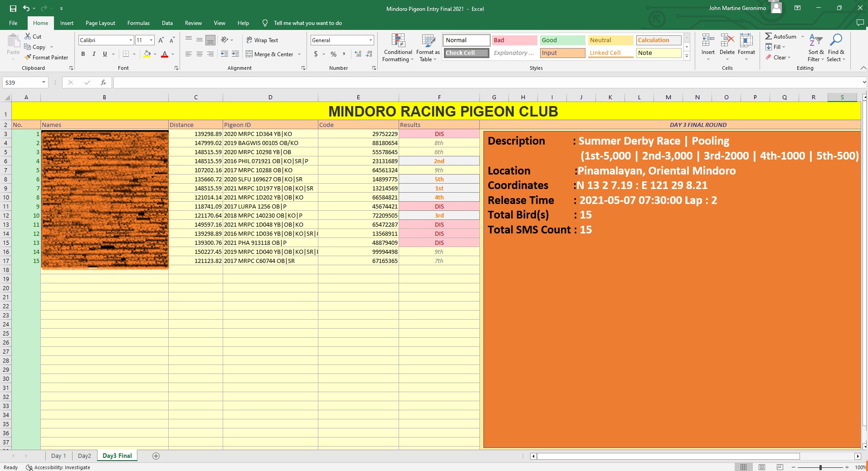Expand the Name Box dropdown
This screenshot has height=471, width=868.
click(44, 83)
